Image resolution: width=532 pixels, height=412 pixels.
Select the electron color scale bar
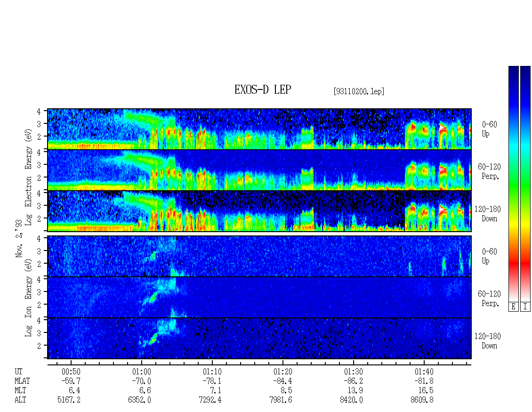(513, 184)
